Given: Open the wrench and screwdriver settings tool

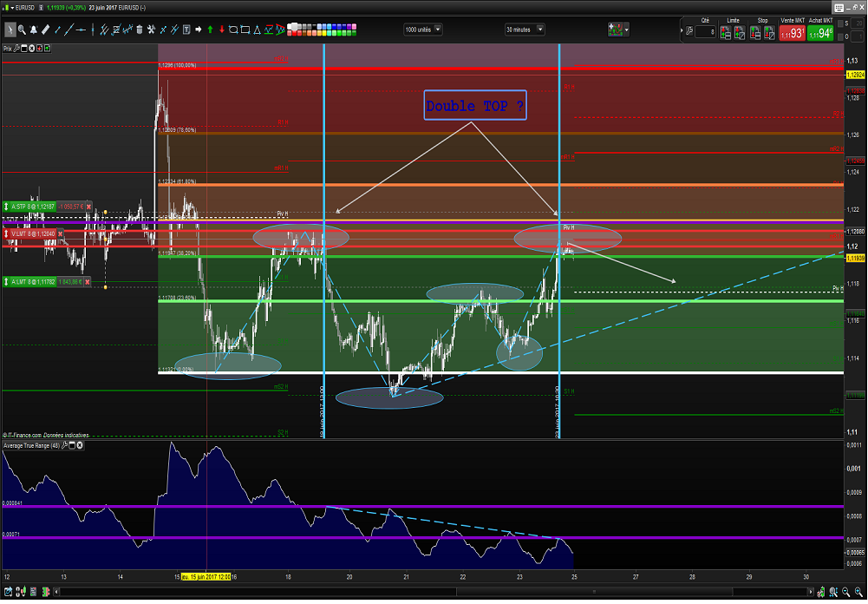Looking at the screenshot, I should (151, 30).
